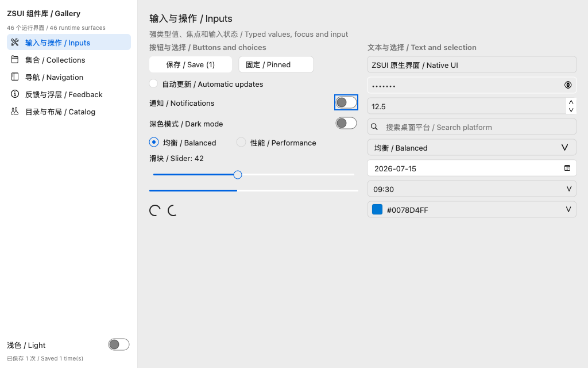Select the Performance radio button

(x=241, y=142)
